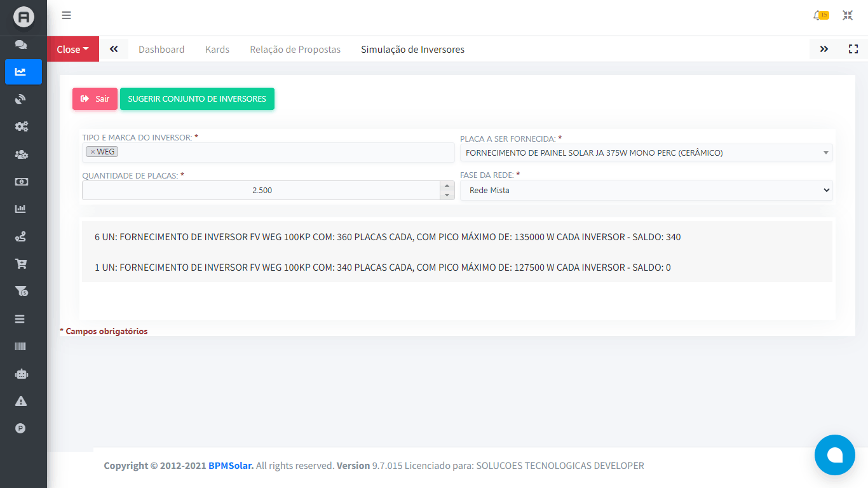The width and height of the screenshot is (868, 488).
Task: Open the barcode sidebar icon
Action: [21, 346]
